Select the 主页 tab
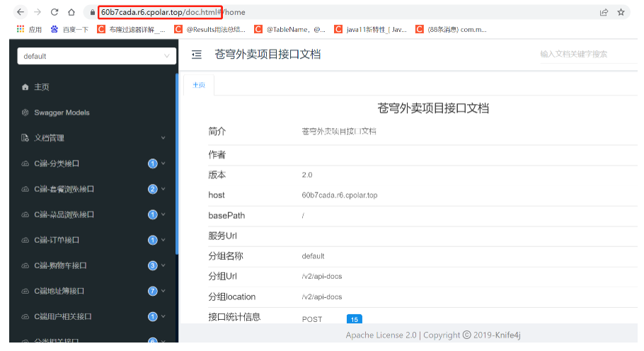The width and height of the screenshot is (644, 351). (x=199, y=85)
